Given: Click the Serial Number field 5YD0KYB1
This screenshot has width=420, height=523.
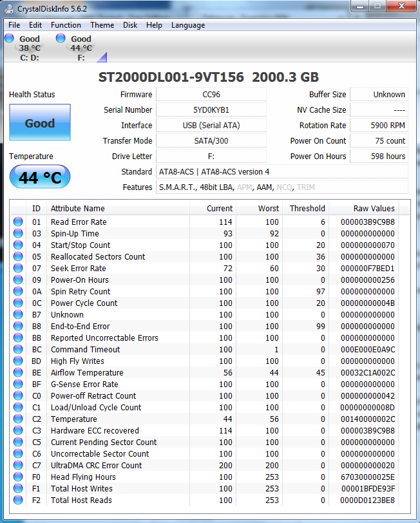Looking at the screenshot, I should [x=211, y=109].
